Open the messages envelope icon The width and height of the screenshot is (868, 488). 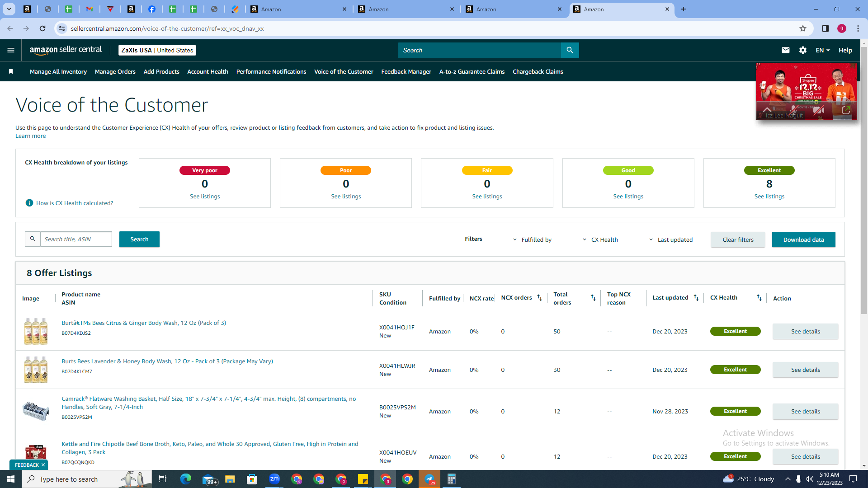(786, 50)
